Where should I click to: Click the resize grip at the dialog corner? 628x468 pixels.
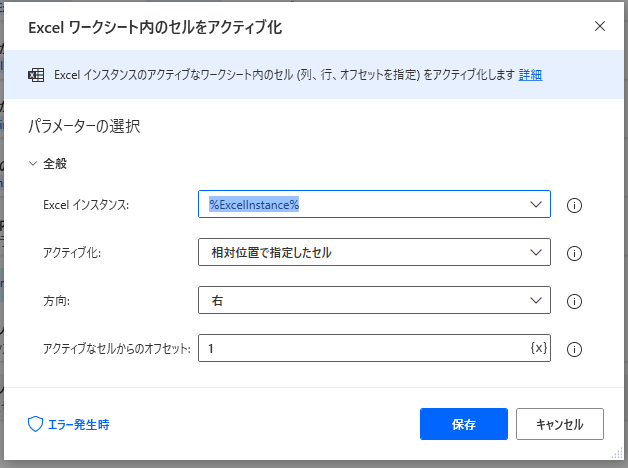[617, 453]
